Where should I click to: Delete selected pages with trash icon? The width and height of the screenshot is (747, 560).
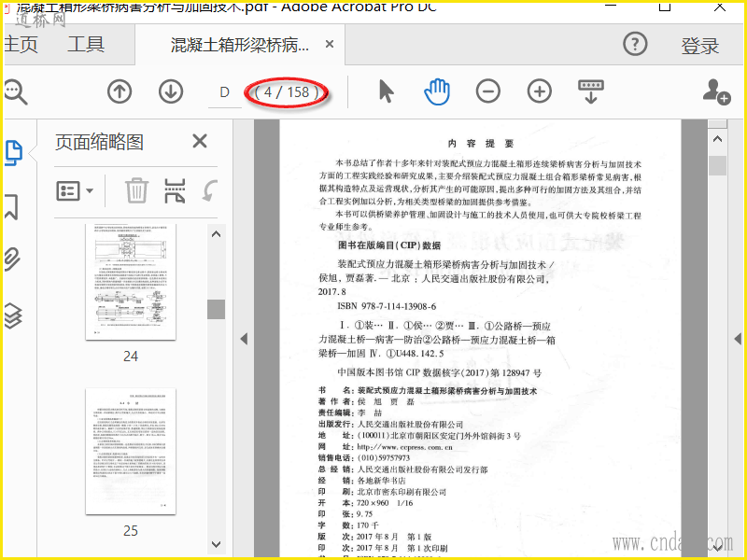point(136,190)
